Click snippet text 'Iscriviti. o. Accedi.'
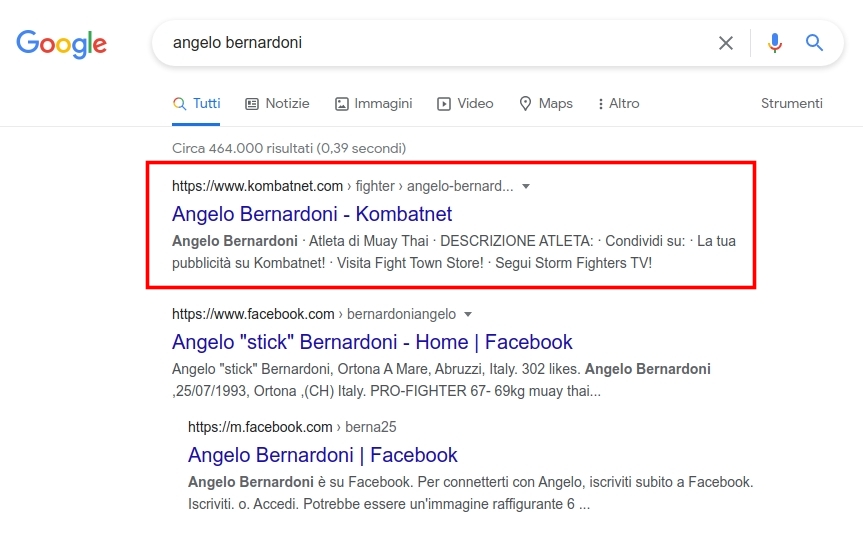This screenshot has width=863, height=537. click(x=244, y=504)
